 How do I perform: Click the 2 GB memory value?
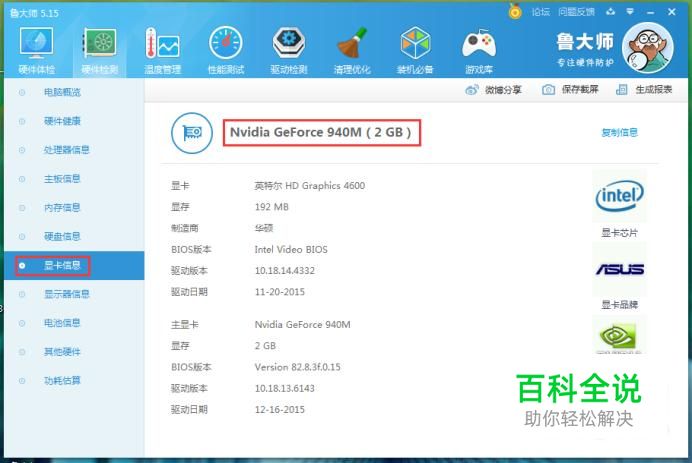265,346
